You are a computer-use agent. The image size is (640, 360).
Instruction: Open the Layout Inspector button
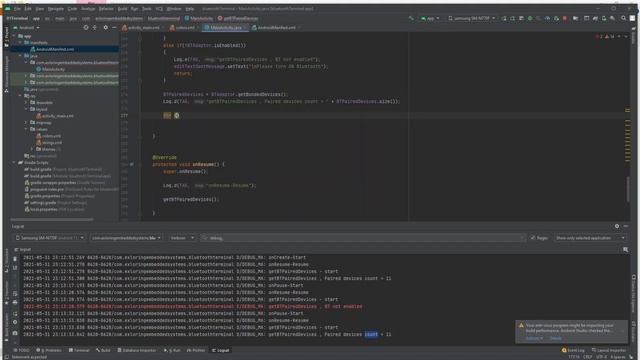point(609,350)
